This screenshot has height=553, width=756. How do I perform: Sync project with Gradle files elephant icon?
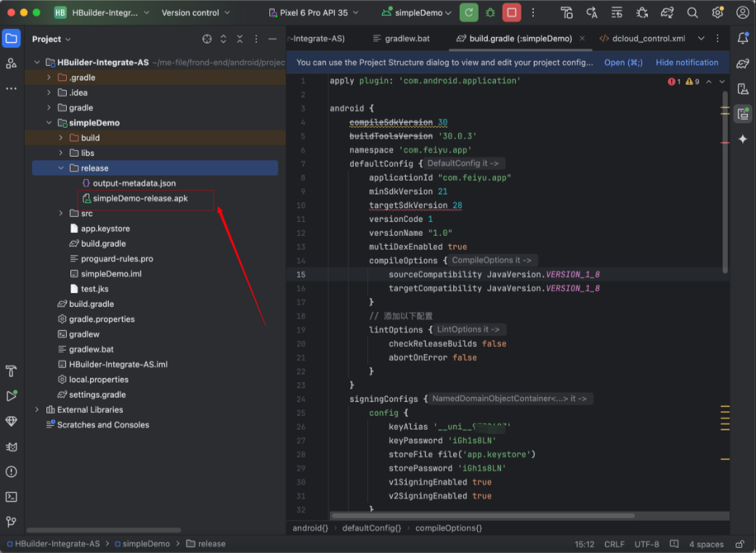(667, 12)
